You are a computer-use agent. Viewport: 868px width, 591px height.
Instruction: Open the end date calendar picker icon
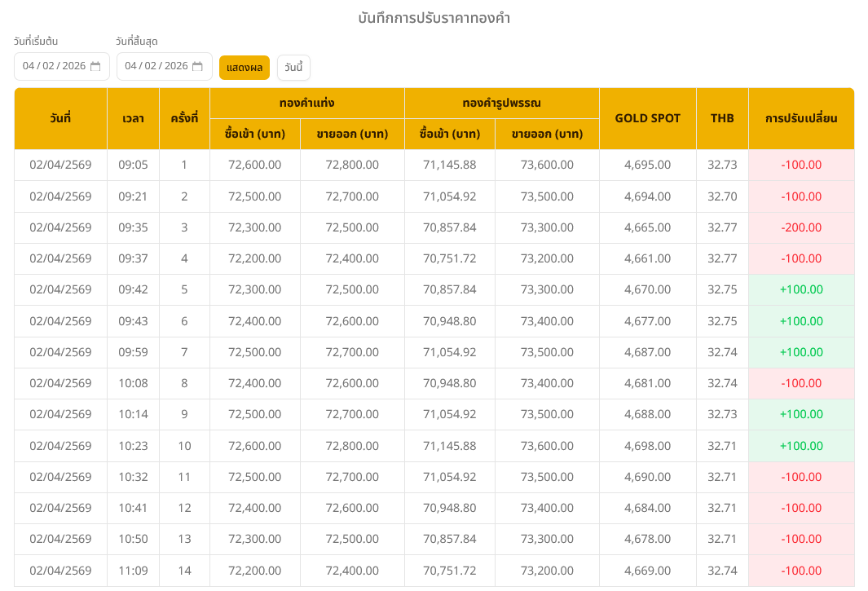(197, 67)
